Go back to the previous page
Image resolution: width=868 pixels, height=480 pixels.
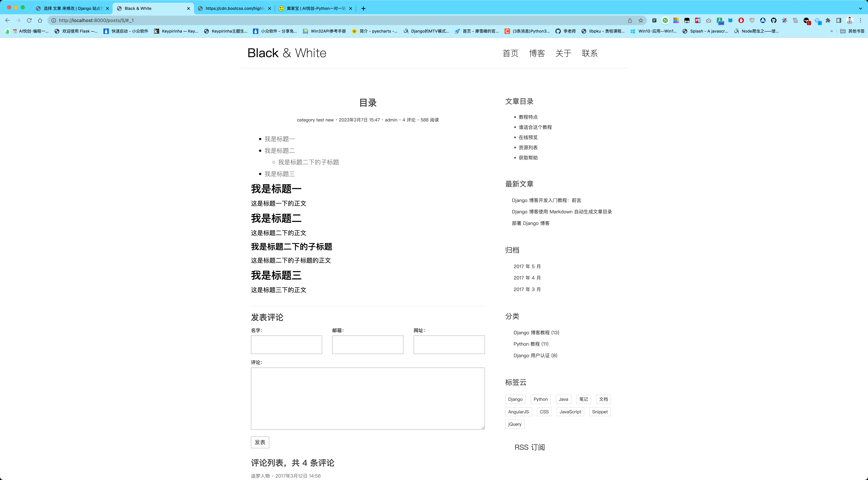pyautogui.click(x=7, y=20)
